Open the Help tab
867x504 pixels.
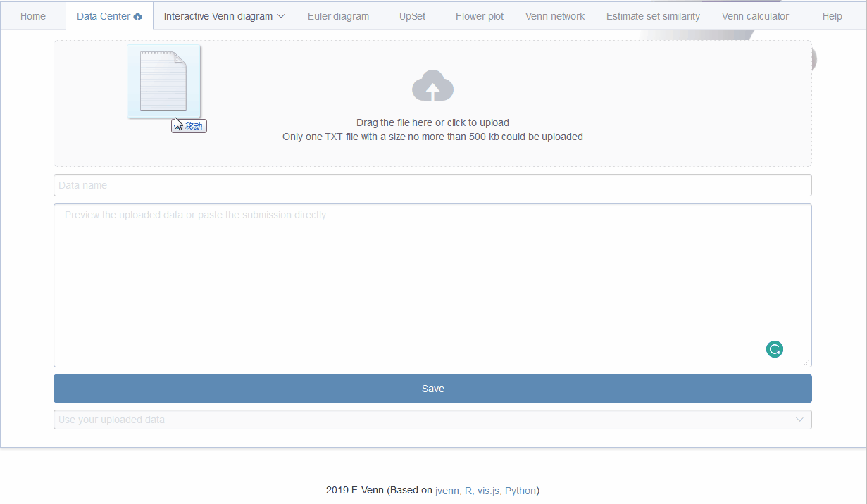coord(832,16)
